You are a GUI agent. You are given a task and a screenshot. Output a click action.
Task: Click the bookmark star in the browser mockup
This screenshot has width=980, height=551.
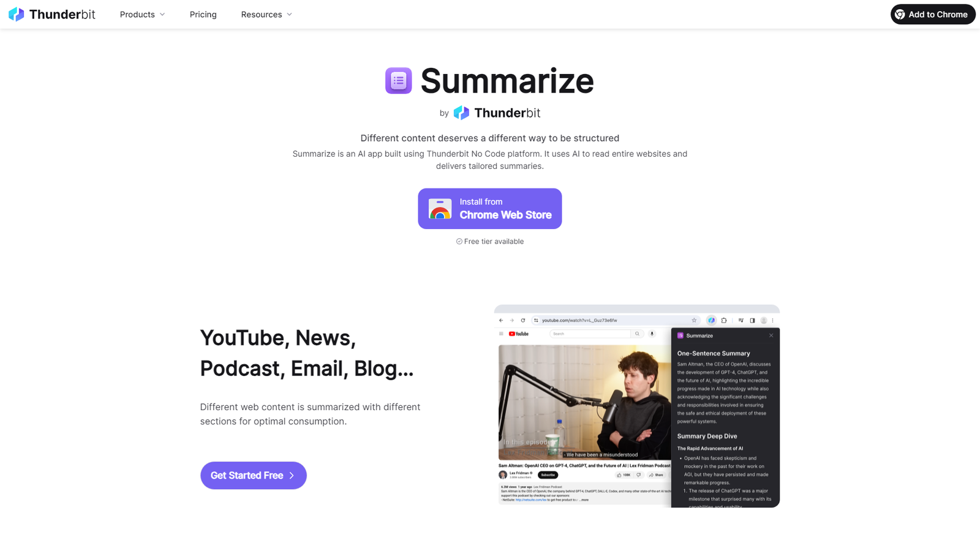694,320
